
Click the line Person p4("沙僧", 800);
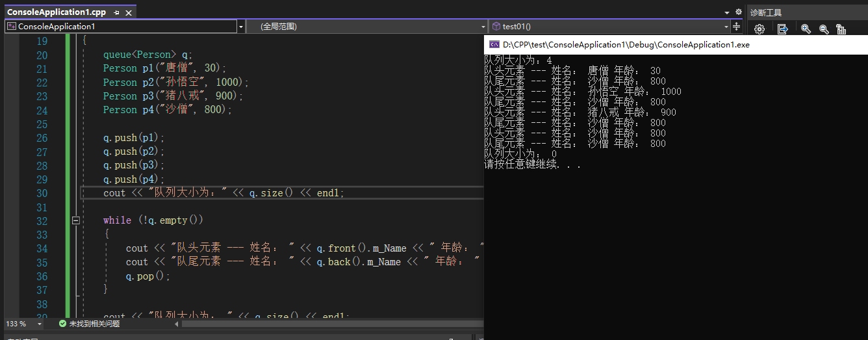tap(167, 110)
